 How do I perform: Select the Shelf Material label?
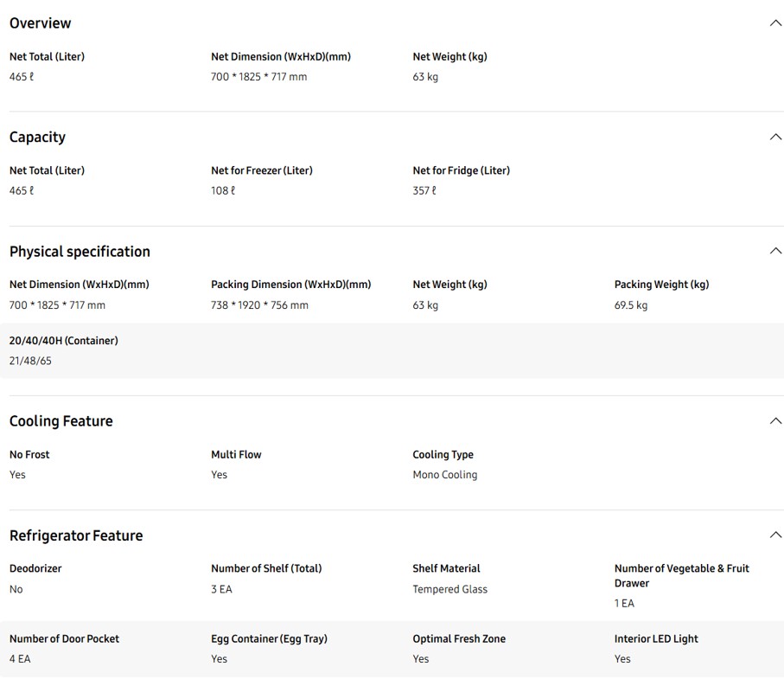coord(446,568)
